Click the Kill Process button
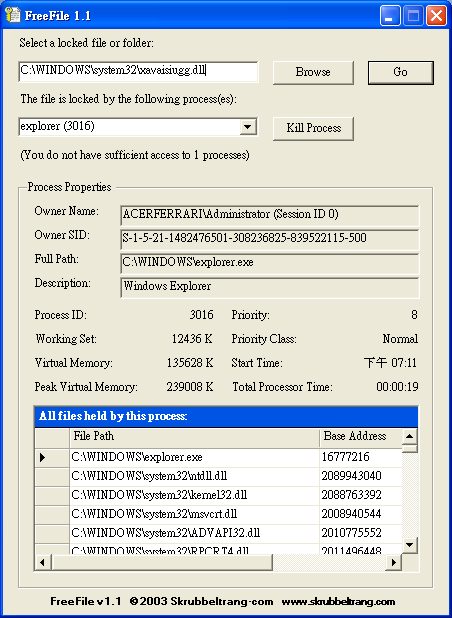 pyautogui.click(x=313, y=128)
